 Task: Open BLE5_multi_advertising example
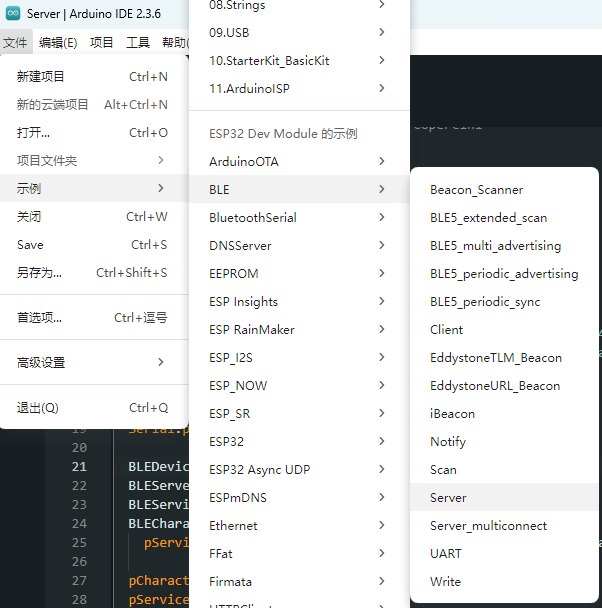[504, 245]
